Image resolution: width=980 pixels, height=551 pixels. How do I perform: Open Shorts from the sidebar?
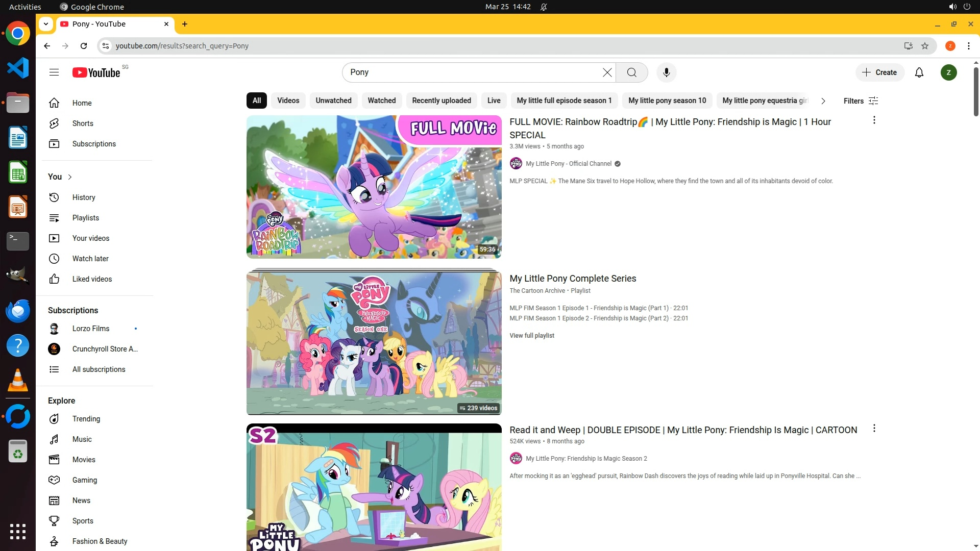[x=83, y=123]
